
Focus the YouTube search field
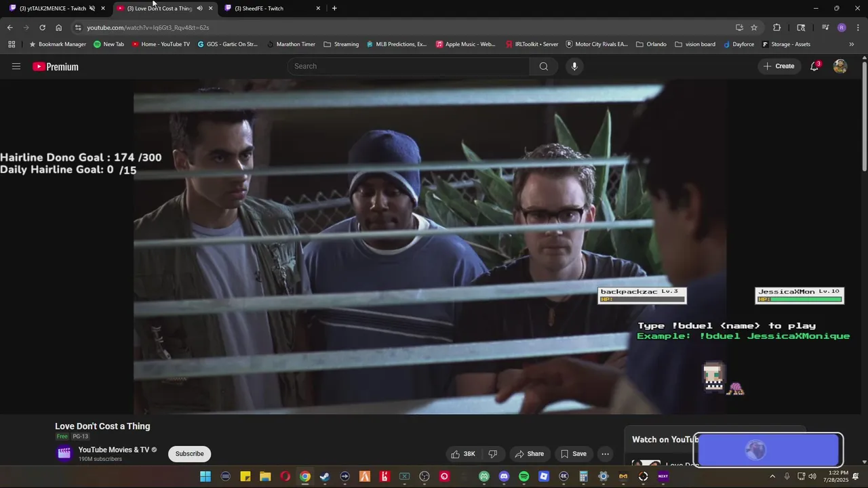tap(409, 66)
